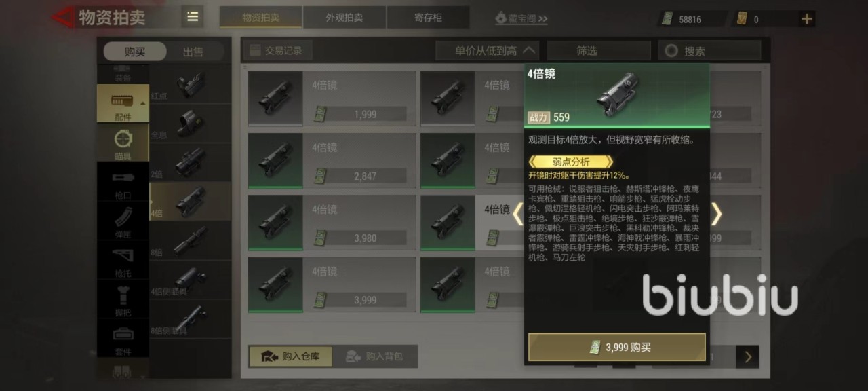Choose the 枪口 muzzle category icon
This screenshot has height=391, width=868.
[123, 182]
